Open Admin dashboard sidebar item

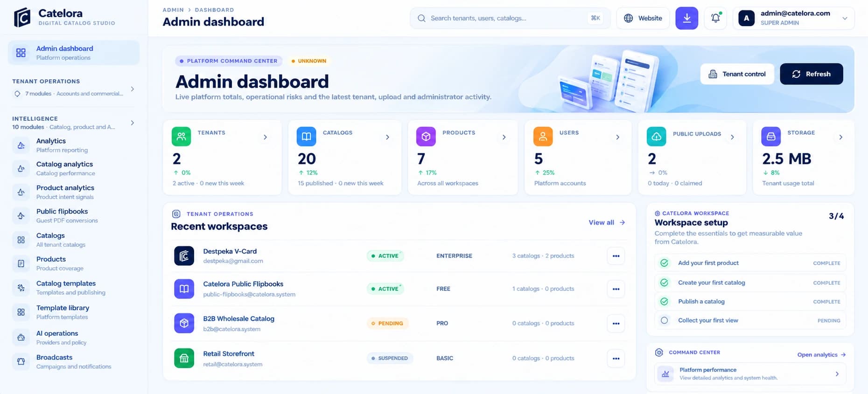[74, 53]
